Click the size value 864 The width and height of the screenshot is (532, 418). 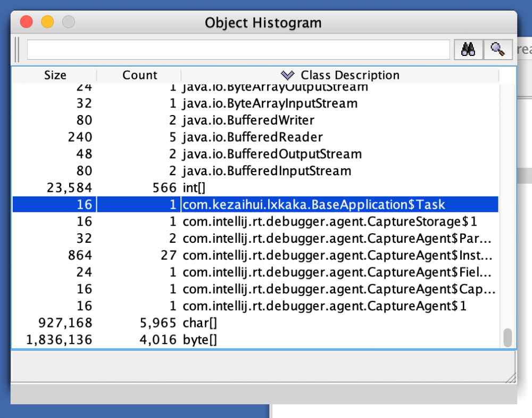(x=80, y=256)
